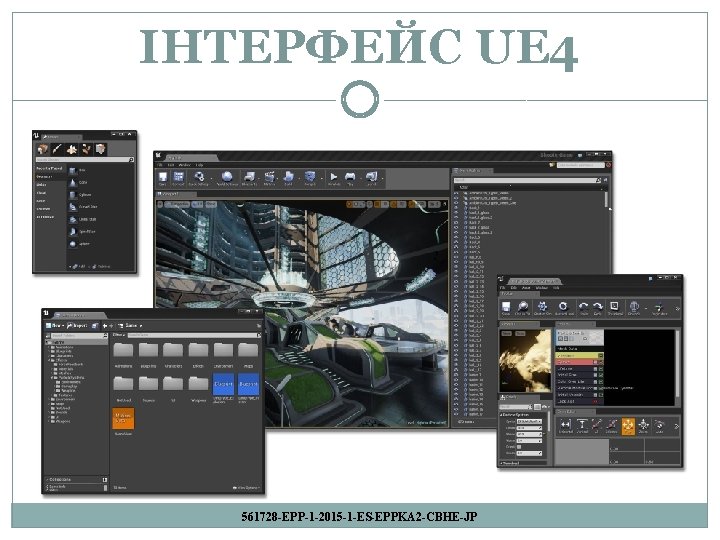Open Show flags dropdown in viewport
The image size is (720, 540).
[211, 204]
